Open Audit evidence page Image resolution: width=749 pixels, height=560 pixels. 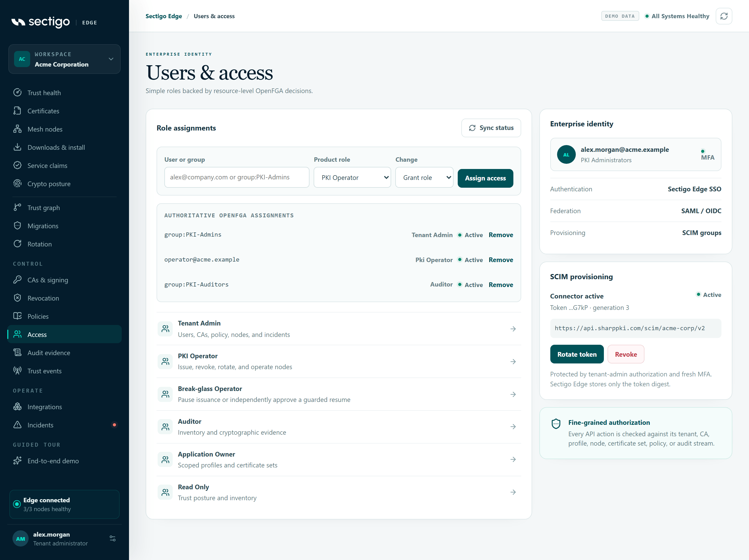[x=64, y=353]
